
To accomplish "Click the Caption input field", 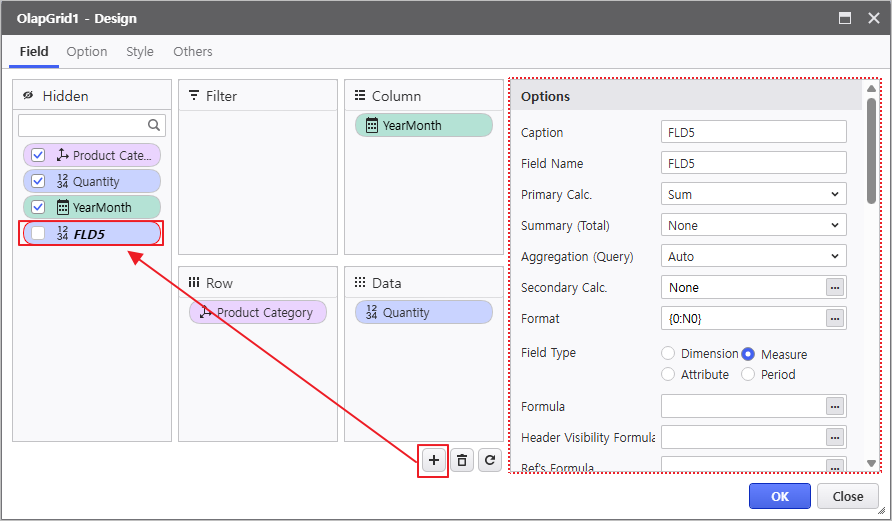I will click(753, 132).
